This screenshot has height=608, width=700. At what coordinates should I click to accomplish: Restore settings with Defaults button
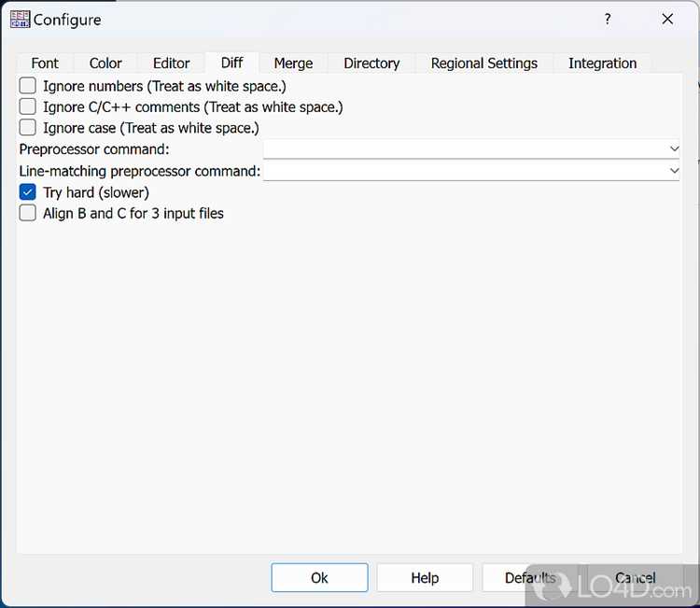[530, 577]
